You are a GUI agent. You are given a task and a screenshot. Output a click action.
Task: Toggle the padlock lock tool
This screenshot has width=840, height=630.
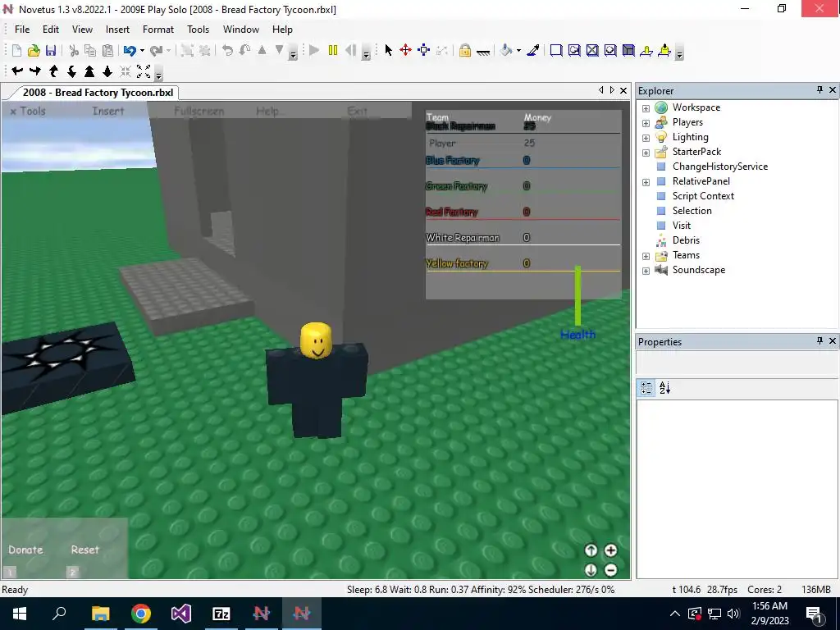tap(465, 50)
